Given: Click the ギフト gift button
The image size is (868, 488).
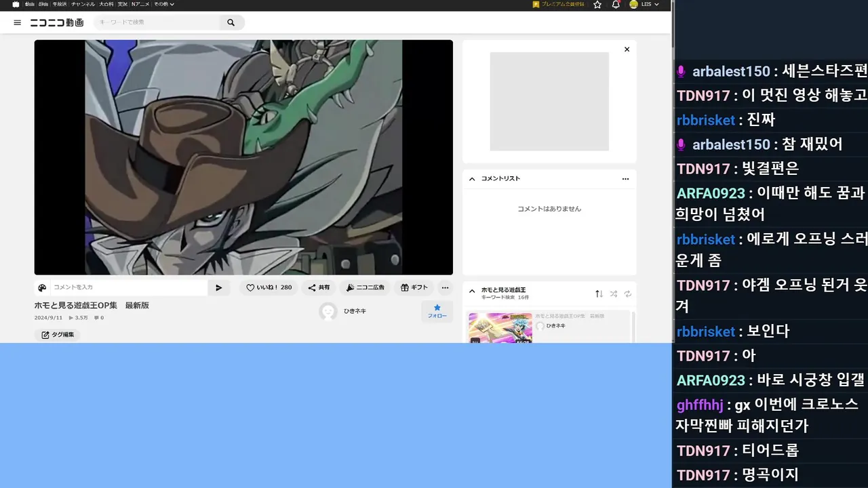Looking at the screenshot, I should point(414,287).
